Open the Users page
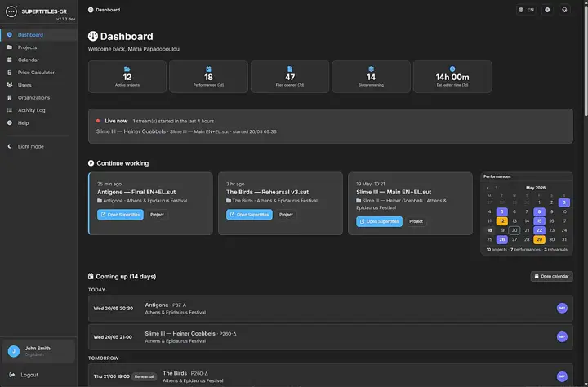The image size is (588, 387). (x=38, y=85)
